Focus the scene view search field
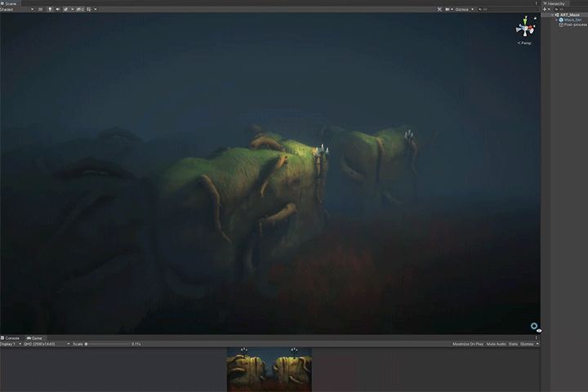The width and height of the screenshot is (588, 392). tap(508, 9)
